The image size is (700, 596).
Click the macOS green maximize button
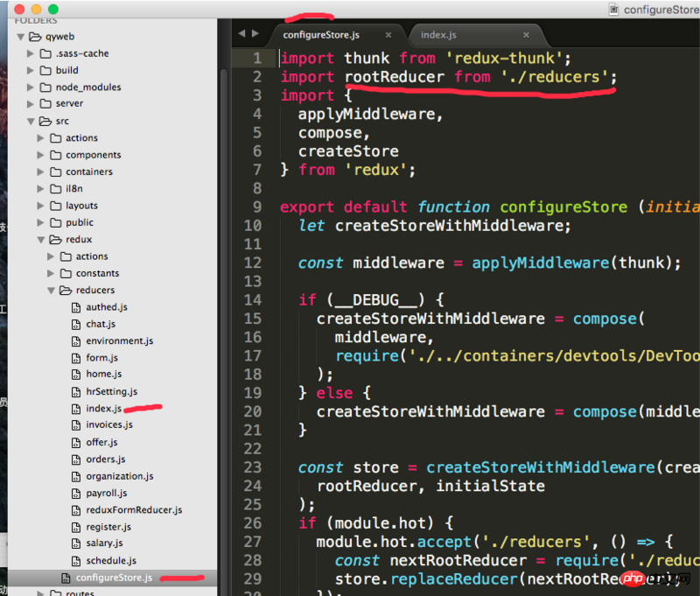(53, 9)
